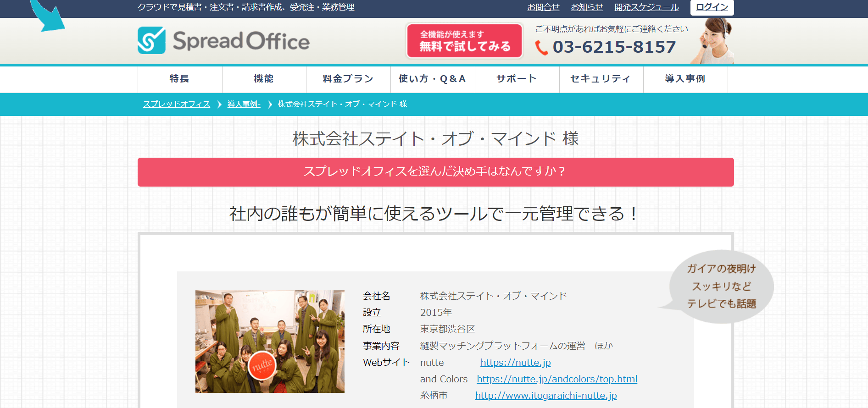This screenshot has height=408, width=868.
Task: Click the ガイアの夜明け speech bubble
Action: (721, 287)
